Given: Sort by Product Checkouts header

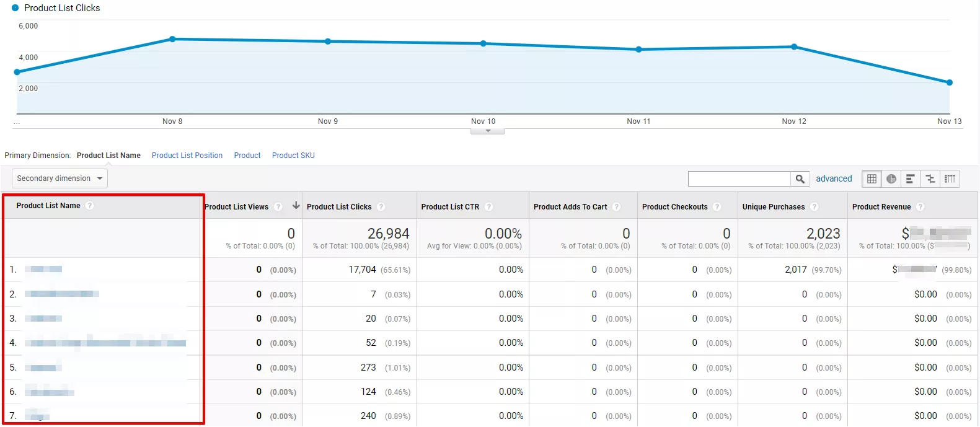Looking at the screenshot, I should click(674, 207).
